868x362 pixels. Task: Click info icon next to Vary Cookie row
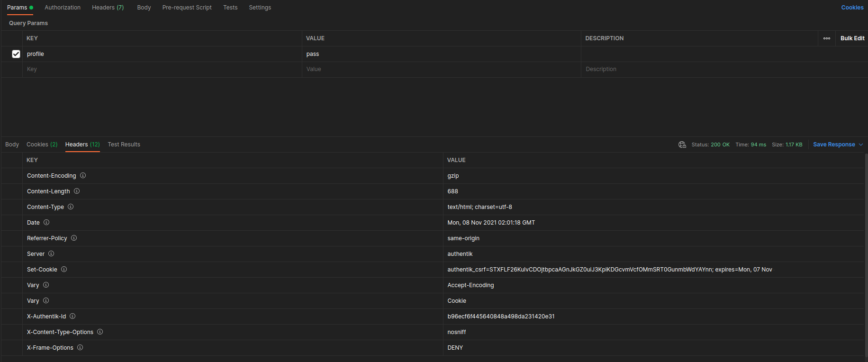tap(46, 300)
